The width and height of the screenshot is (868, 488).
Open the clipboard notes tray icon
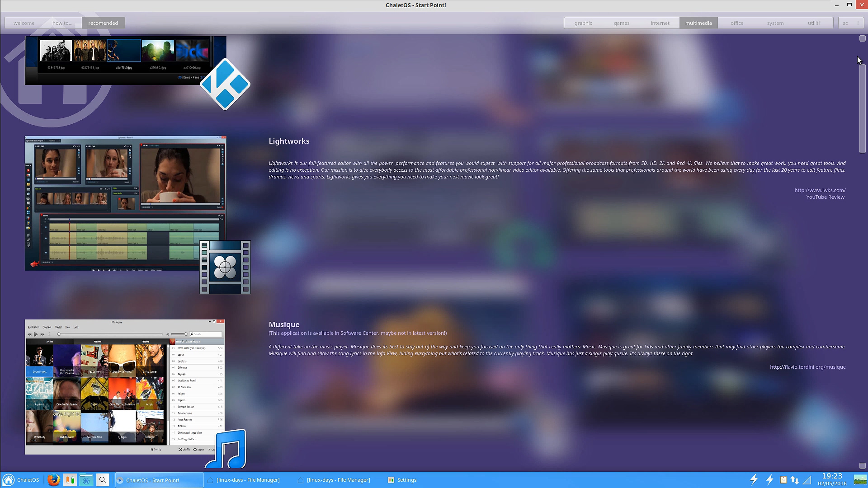(x=783, y=480)
